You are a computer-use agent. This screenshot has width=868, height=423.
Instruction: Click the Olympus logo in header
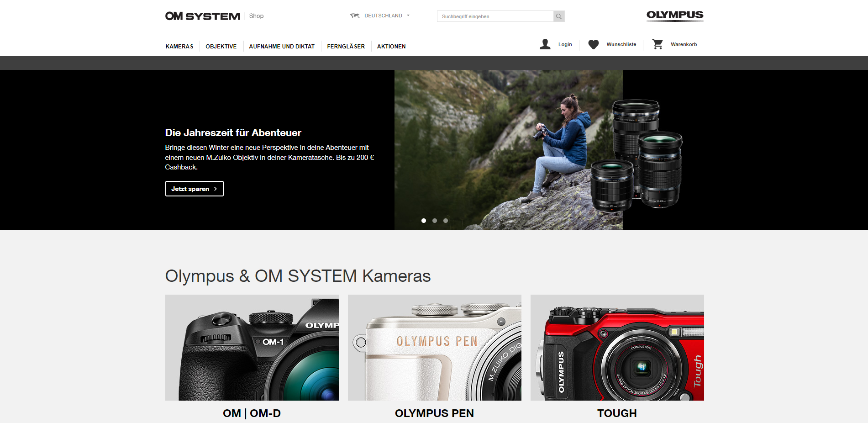[675, 16]
